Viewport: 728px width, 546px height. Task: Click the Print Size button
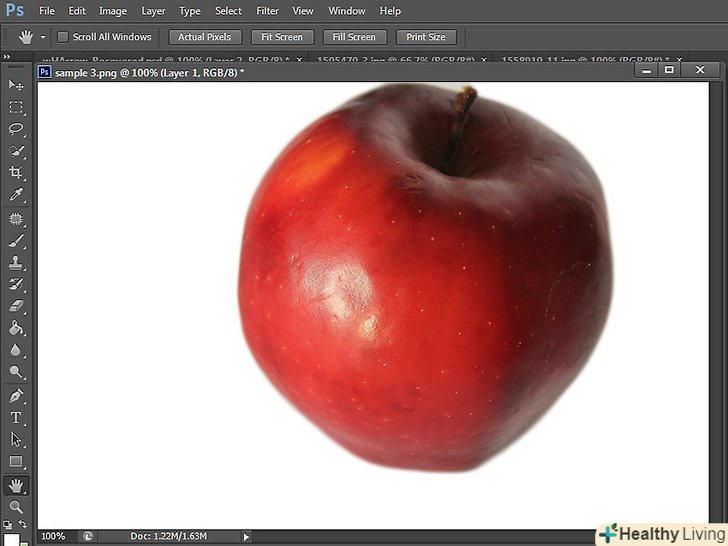coord(426,37)
